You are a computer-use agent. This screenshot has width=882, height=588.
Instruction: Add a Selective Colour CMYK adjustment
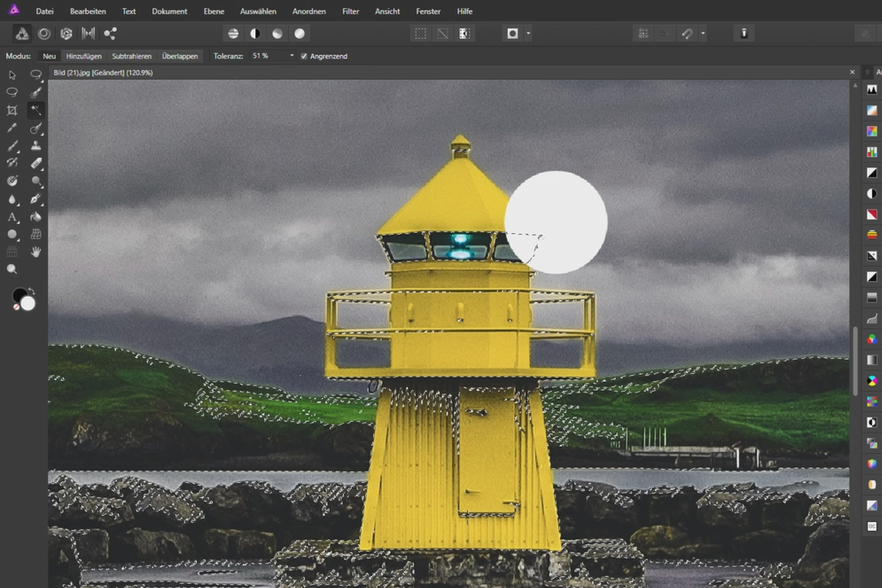[x=872, y=381]
